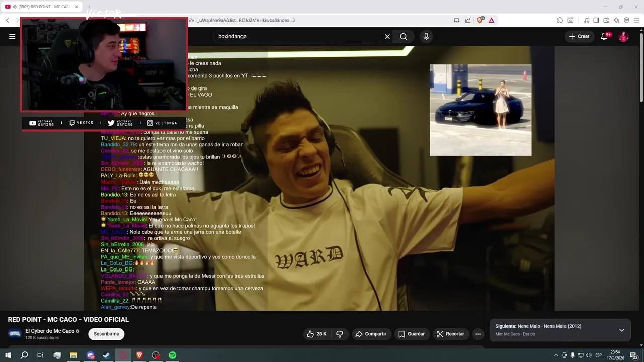The width and height of the screenshot is (644, 362).
Task: Click the '120 K suscriptores' count text
Action: tap(42, 338)
